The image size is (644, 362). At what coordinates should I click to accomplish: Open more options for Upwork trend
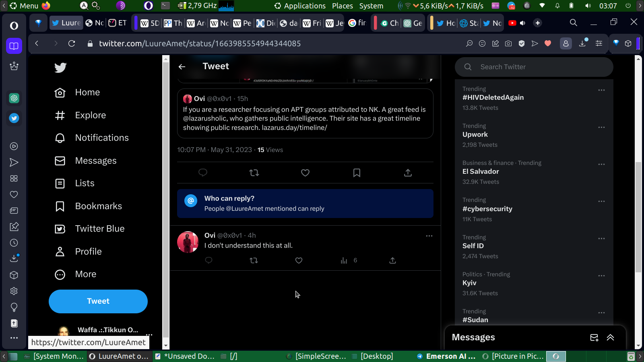pos(601,127)
